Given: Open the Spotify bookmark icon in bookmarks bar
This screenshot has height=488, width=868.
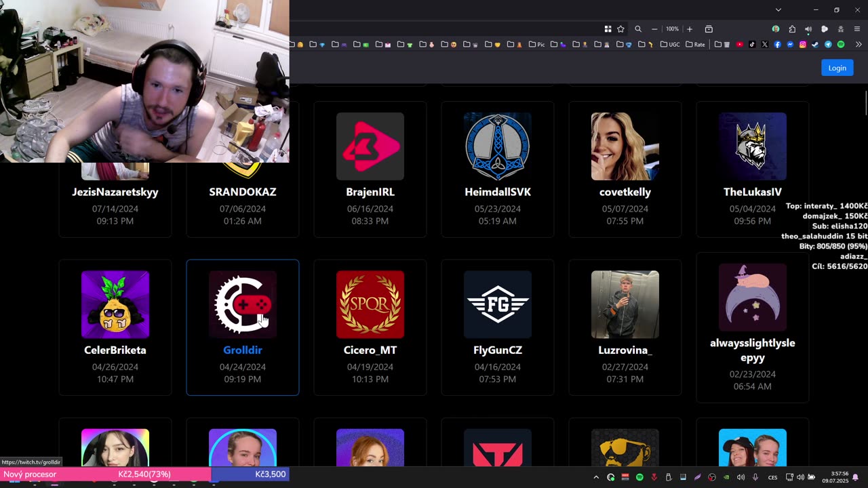Looking at the screenshot, I should pos(841,45).
